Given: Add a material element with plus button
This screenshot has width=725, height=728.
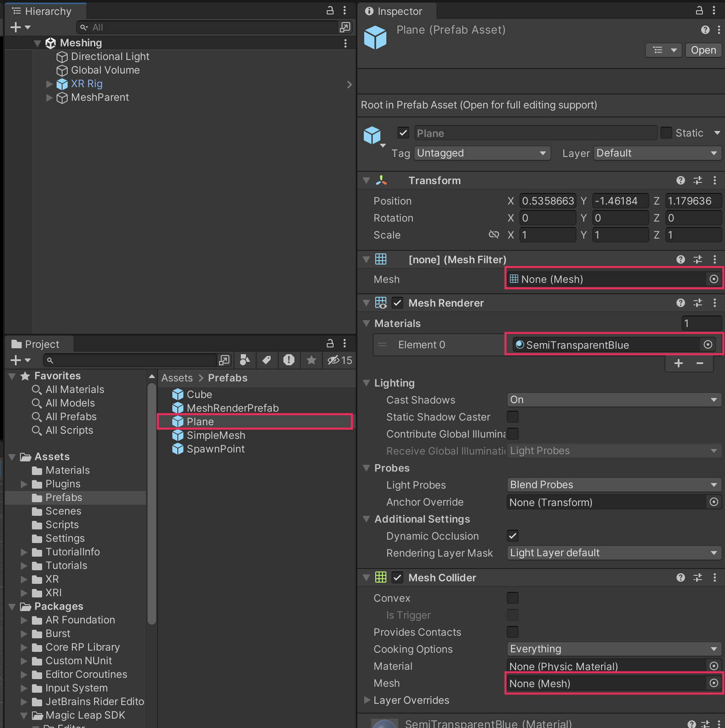Looking at the screenshot, I should 678,363.
